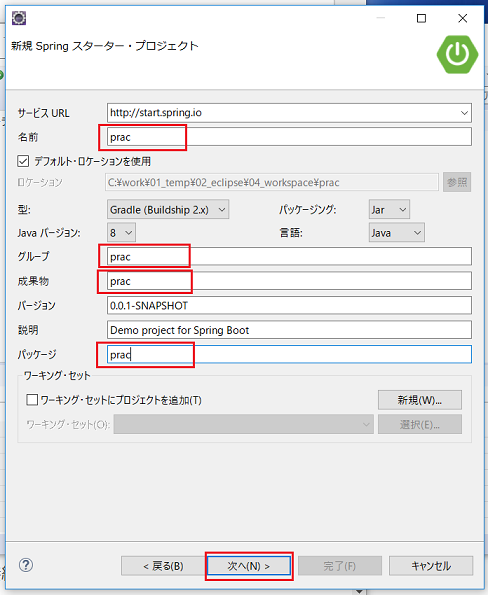Click in the Version field with 0.0.1-SNAPSHOT

(x=289, y=305)
